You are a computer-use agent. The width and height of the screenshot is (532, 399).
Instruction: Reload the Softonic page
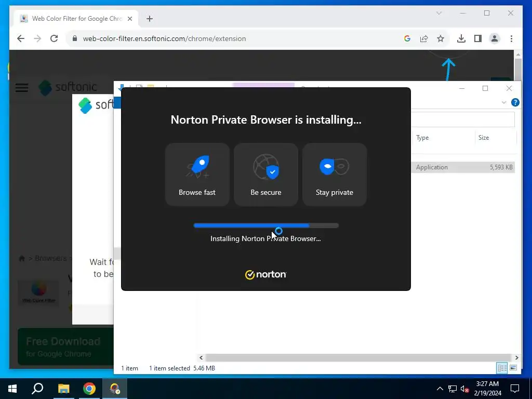click(x=54, y=38)
